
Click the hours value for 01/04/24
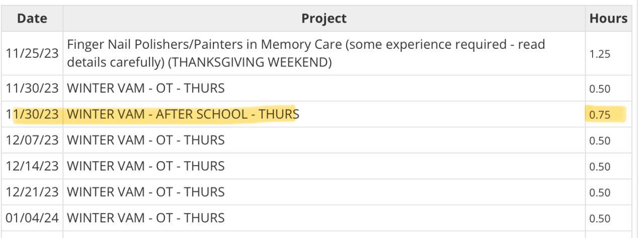pos(600,219)
